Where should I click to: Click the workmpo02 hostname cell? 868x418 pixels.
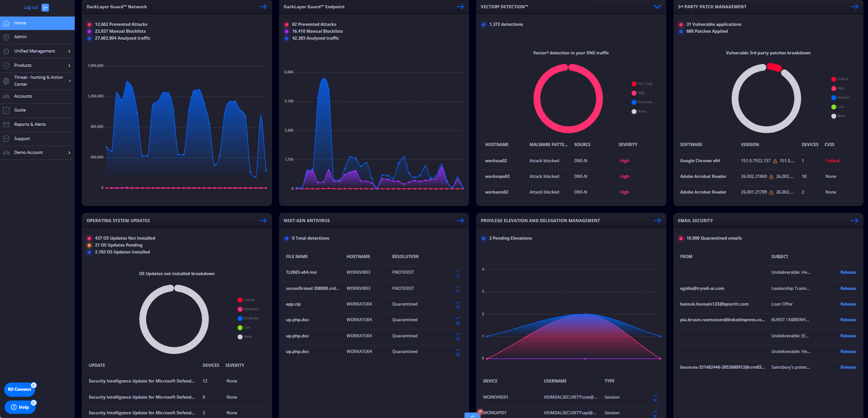tap(497, 177)
